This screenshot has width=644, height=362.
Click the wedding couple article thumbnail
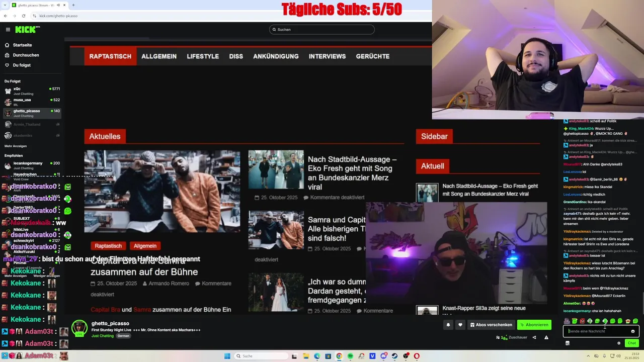(276, 292)
